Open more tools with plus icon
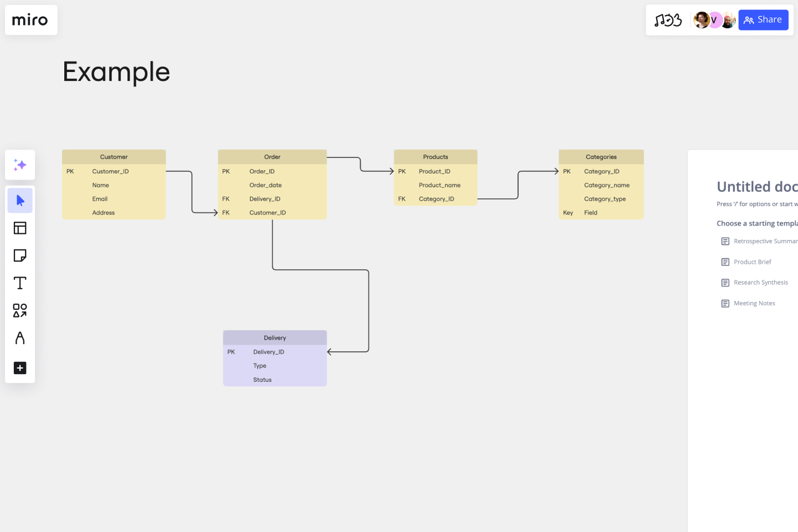The height and width of the screenshot is (532, 798). click(x=20, y=368)
